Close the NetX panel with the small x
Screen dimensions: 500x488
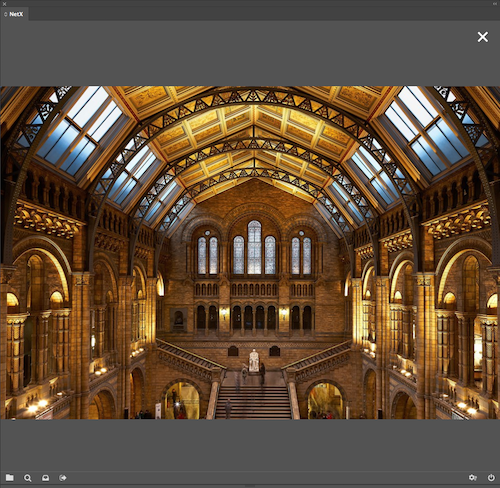pos(4,4)
